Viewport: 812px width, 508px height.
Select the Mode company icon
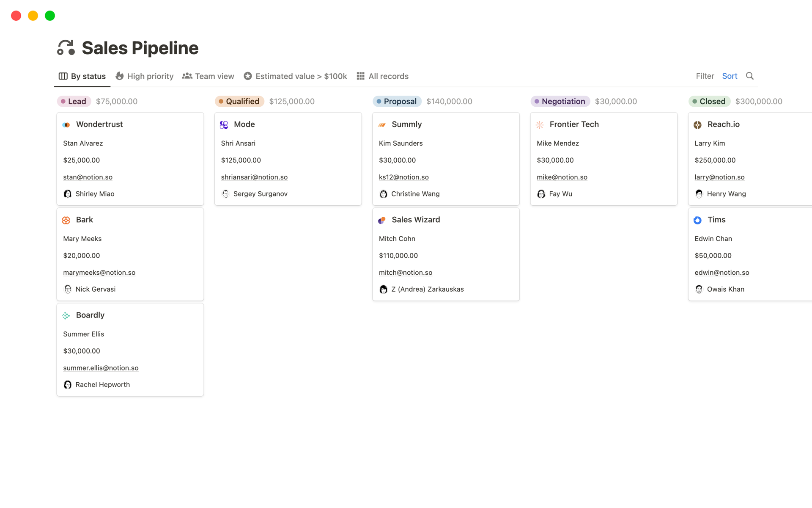pos(224,124)
